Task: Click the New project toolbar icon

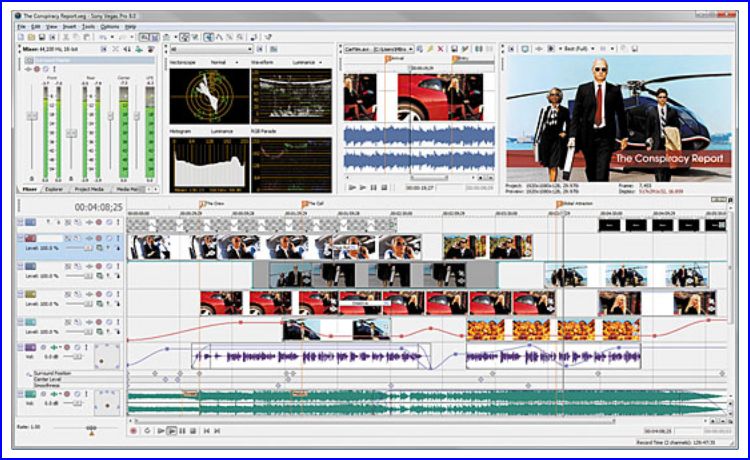Action: tap(21, 36)
